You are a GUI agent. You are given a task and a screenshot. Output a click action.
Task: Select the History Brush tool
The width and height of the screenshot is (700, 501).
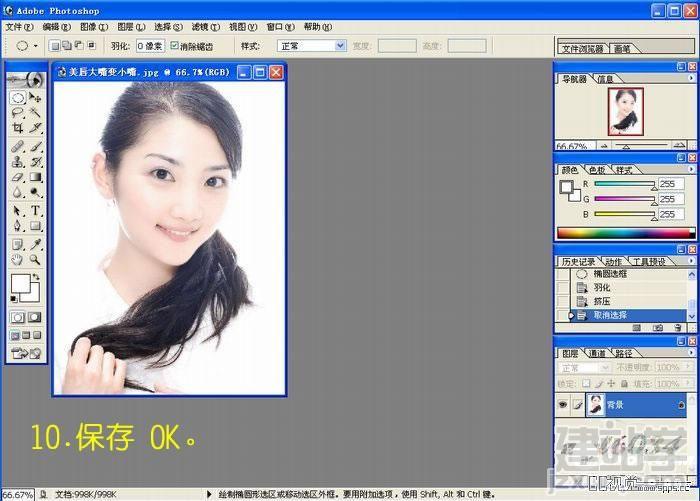click(x=35, y=162)
